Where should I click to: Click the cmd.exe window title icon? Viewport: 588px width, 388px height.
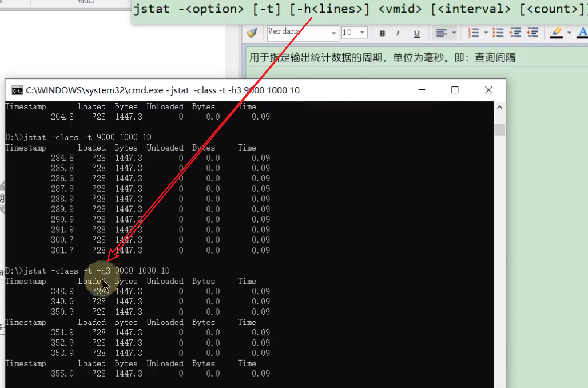click(17, 90)
